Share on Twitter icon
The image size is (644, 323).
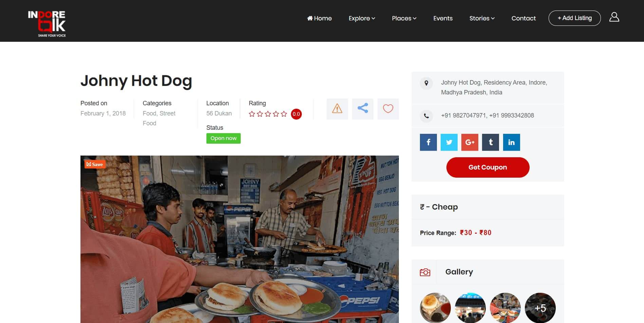click(x=449, y=142)
